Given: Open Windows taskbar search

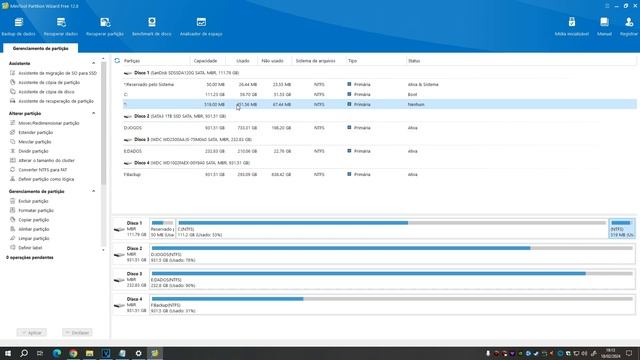Looking at the screenshot, I should 24,353.
